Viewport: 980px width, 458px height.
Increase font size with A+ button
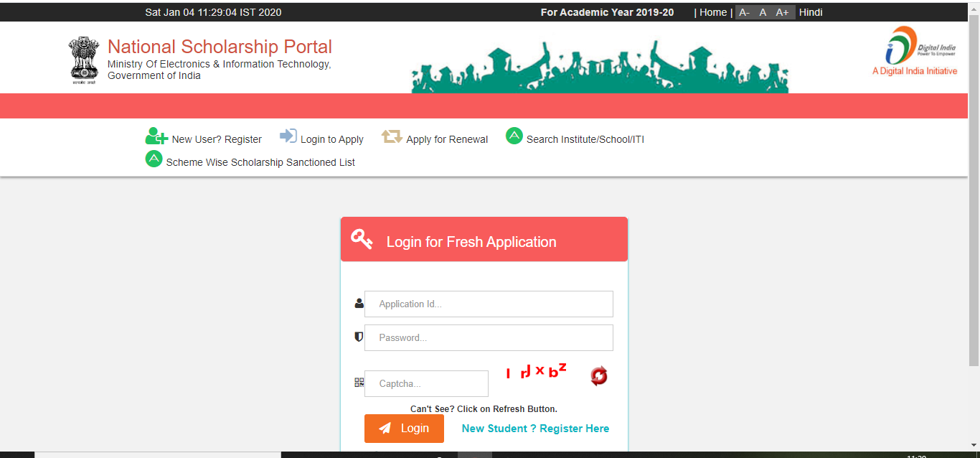[783, 12]
